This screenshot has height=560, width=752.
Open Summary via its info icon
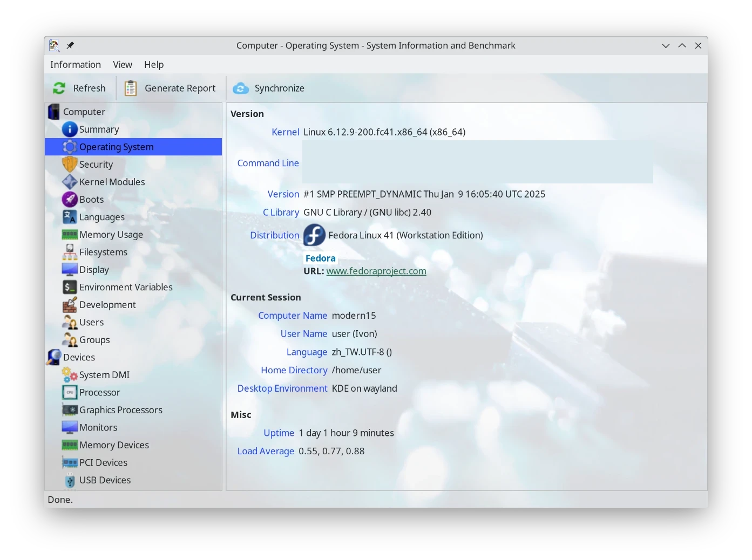70,129
